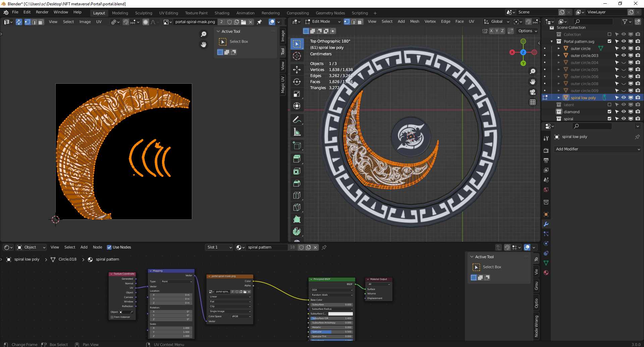Click the zoom icon in UV editor

[204, 34]
